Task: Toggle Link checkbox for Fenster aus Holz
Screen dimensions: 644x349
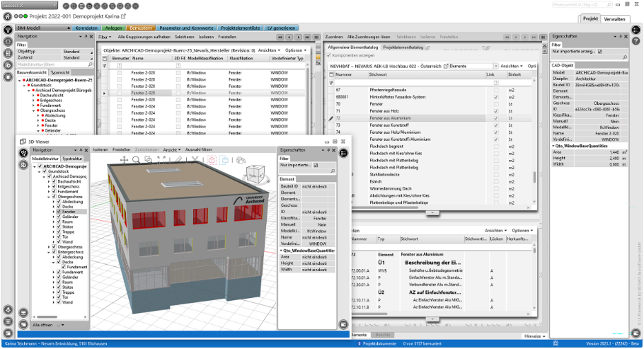Action: point(496,111)
